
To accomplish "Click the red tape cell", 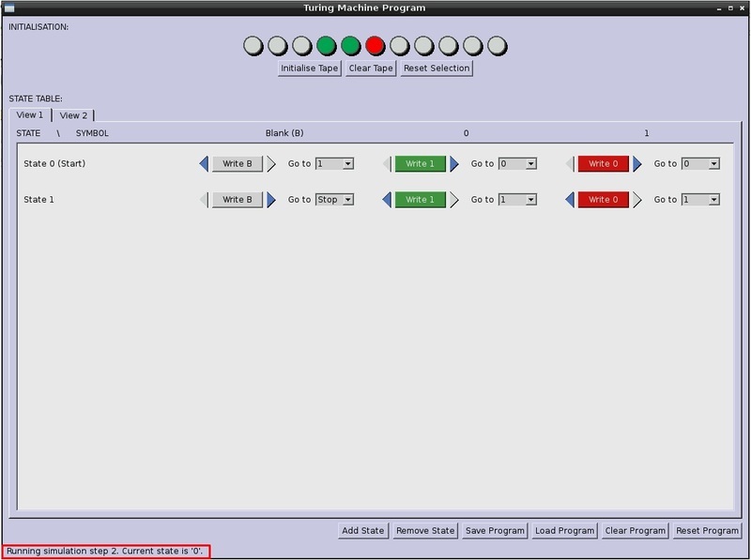I will 375,45.
